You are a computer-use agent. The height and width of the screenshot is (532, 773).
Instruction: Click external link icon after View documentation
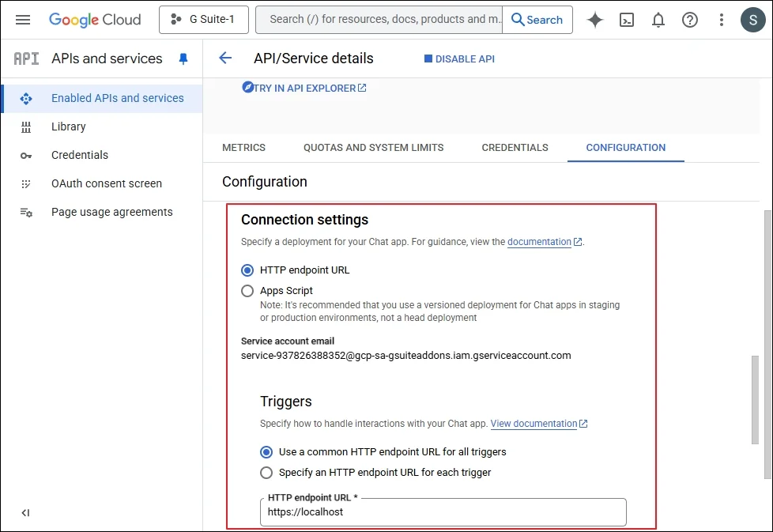coord(583,424)
